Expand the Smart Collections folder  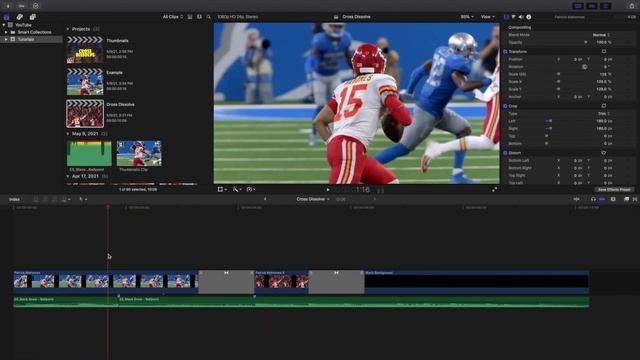click(6, 32)
